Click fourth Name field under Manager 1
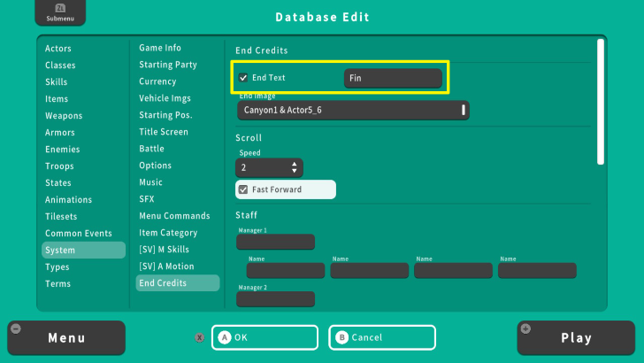 pos(537,271)
